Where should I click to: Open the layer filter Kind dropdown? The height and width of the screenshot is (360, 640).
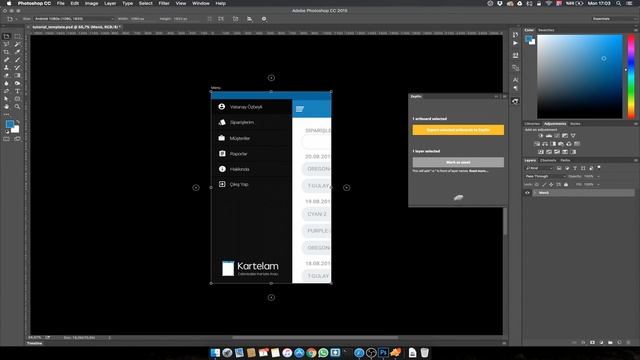pos(539,168)
